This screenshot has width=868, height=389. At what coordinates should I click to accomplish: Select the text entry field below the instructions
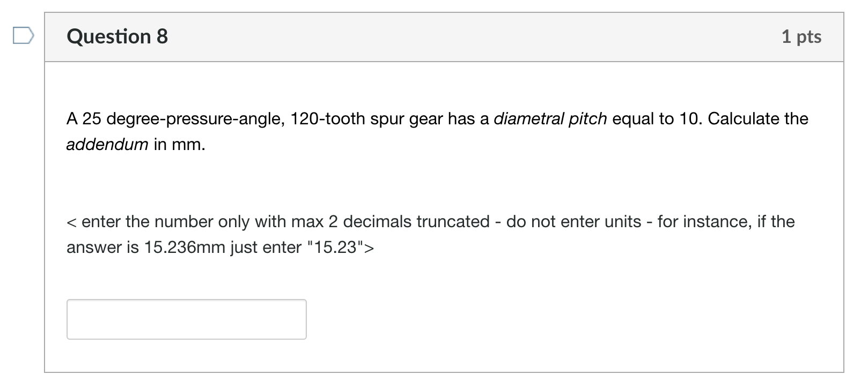tap(186, 319)
